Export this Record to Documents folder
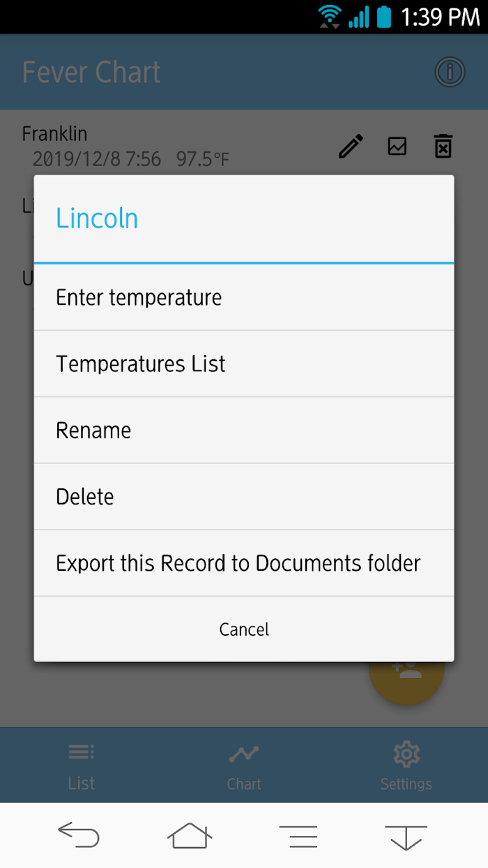The image size is (488, 868). click(x=244, y=563)
